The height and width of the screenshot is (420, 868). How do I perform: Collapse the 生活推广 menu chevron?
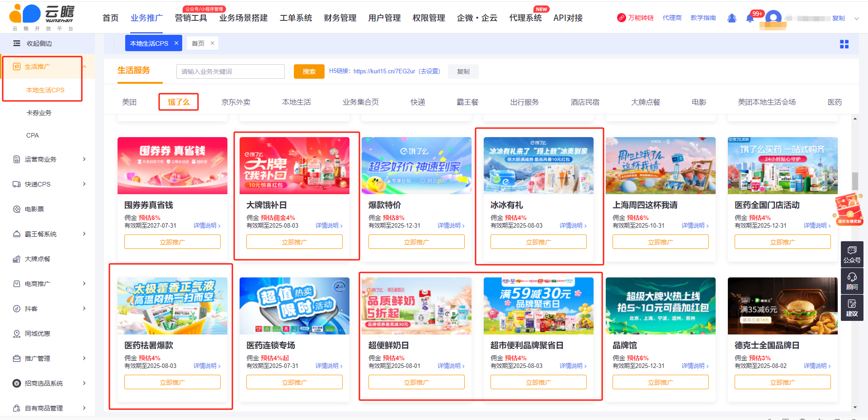(x=84, y=67)
